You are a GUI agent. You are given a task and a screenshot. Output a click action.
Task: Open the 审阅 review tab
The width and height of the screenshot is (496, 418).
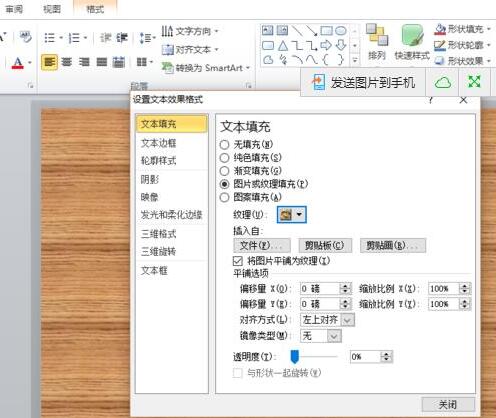pyautogui.click(x=14, y=9)
